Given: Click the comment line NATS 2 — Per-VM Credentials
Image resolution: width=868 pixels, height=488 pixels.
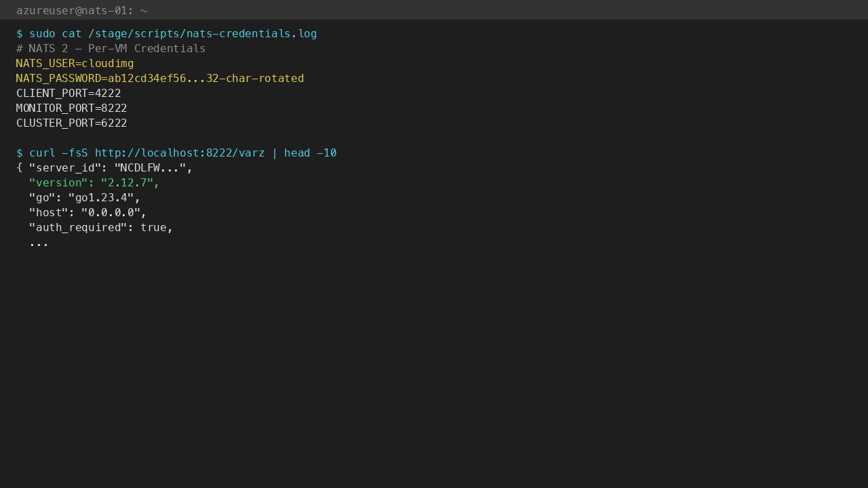Looking at the screenshot, I should (111, 49).
